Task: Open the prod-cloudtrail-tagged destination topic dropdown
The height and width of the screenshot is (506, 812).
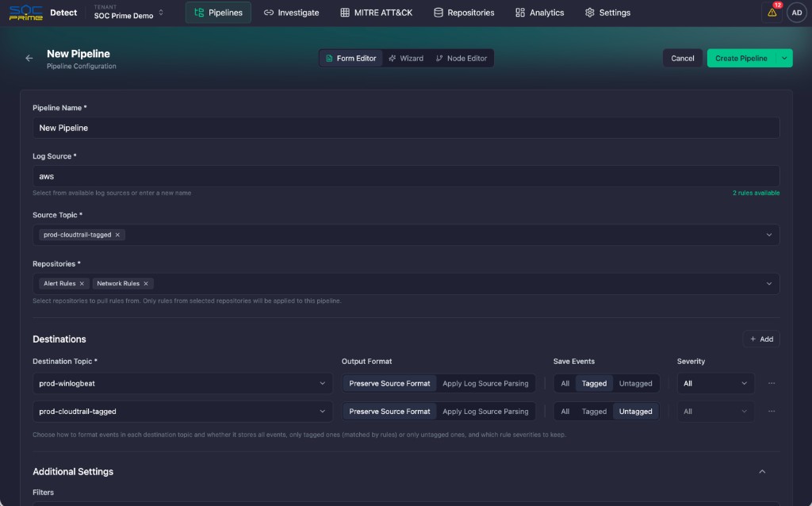Action: coord(182,412)
